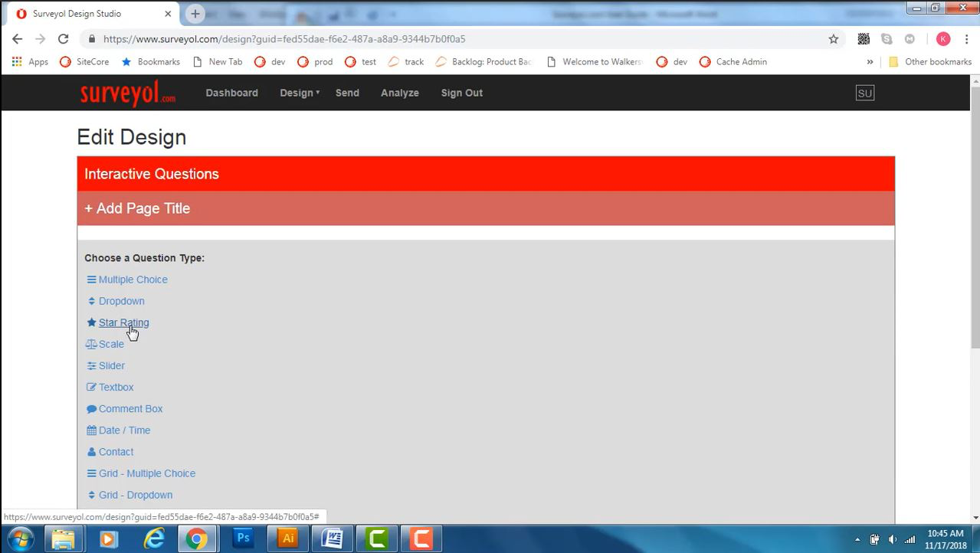Open the prod bookmark

pyautogui.click(x=315, y=62)
